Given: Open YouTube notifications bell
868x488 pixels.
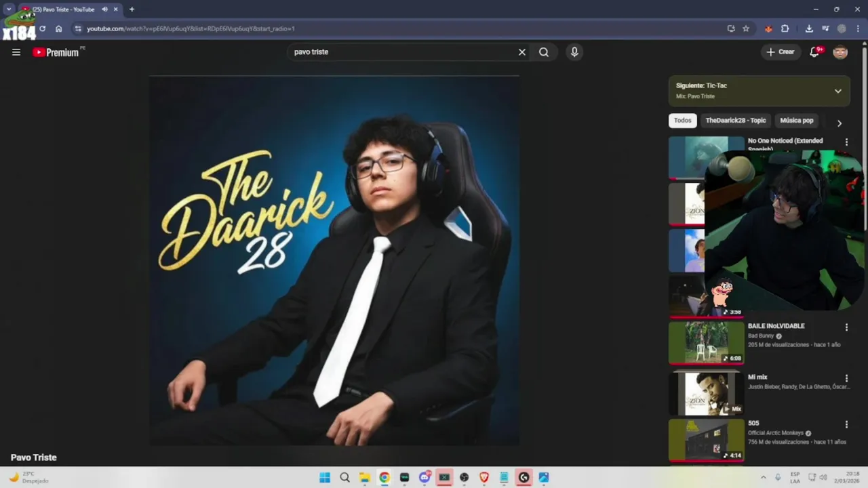Looking at the screenshot, I should click(815, 52).
